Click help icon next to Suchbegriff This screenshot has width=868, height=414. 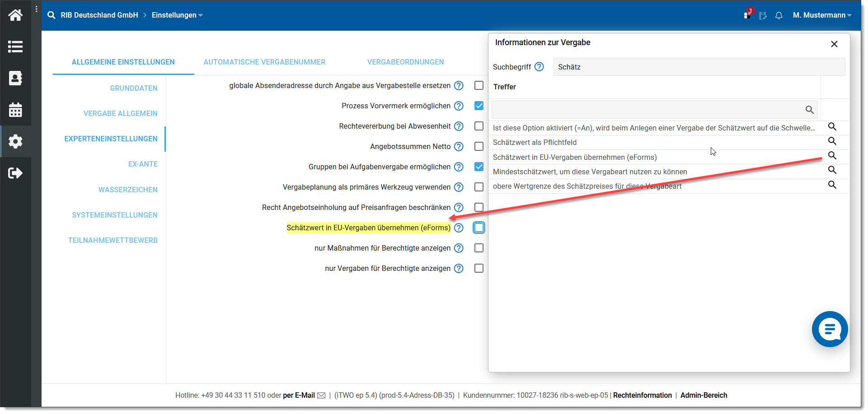point(539,66)
